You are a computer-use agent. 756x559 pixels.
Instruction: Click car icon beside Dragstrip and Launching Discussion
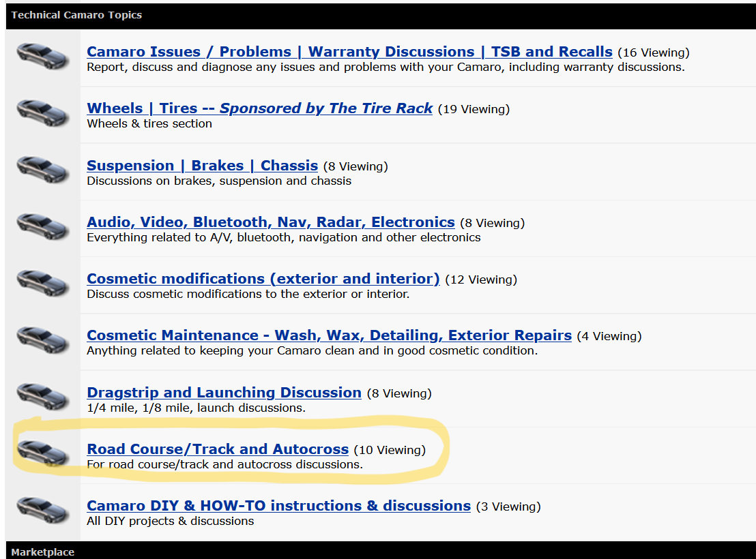click(x=42, y=396)
